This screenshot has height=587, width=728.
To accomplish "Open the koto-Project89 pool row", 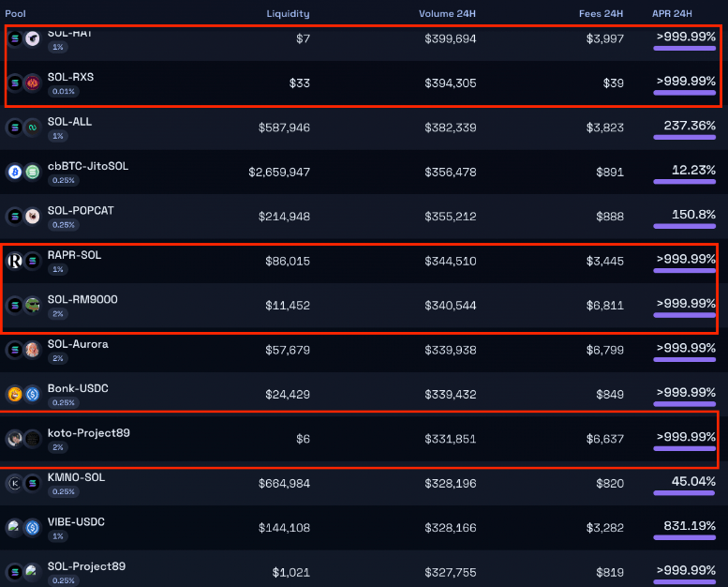I will click(364, 439).
